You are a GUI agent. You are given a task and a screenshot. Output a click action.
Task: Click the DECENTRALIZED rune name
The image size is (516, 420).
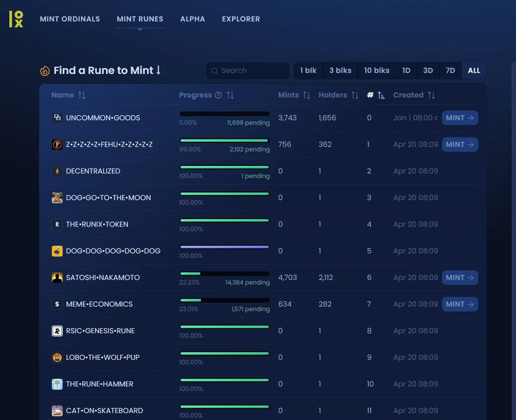pyautogui.click(x=93, y=171)
